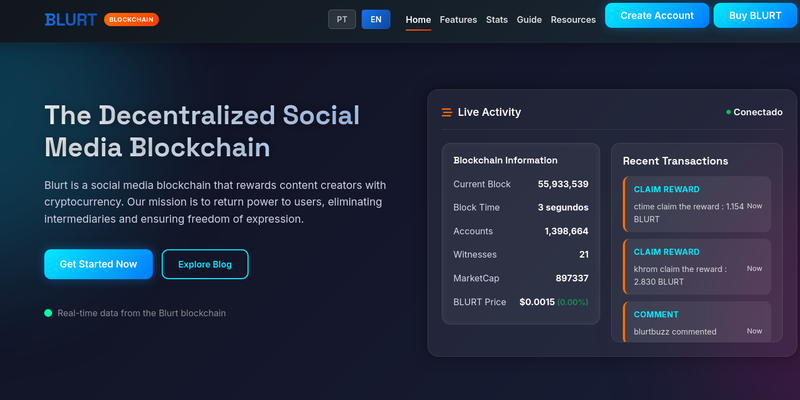The height and width of the screenshot is (400, 800).
Task: Go to the Home nav item
Action: pyautogui.click(x=419, y=19)
